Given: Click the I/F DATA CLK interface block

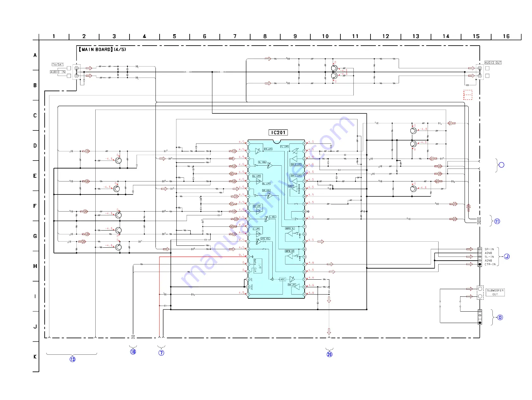Looking at the screenshot, I should click(x=258, y=266).
